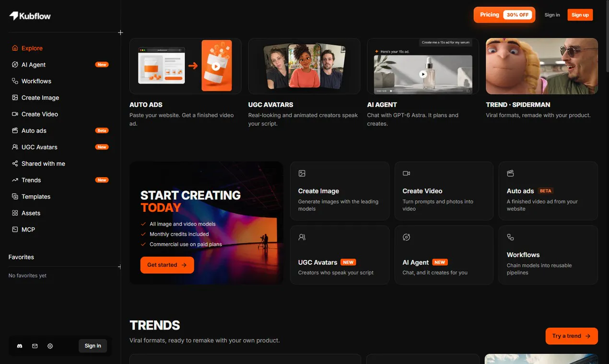Click the Templates sidebar icon
The height and width of the screenshot is (364, 609).
point(15,197)
